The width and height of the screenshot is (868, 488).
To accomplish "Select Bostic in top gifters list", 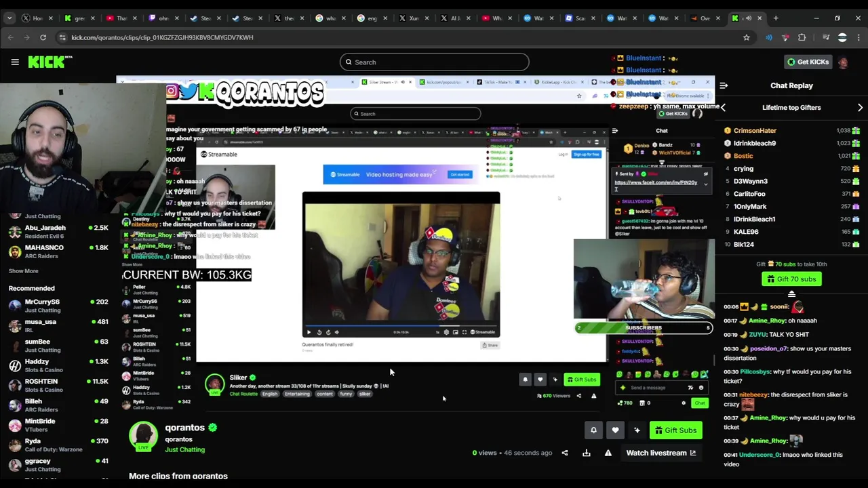I will coord(743,156).
